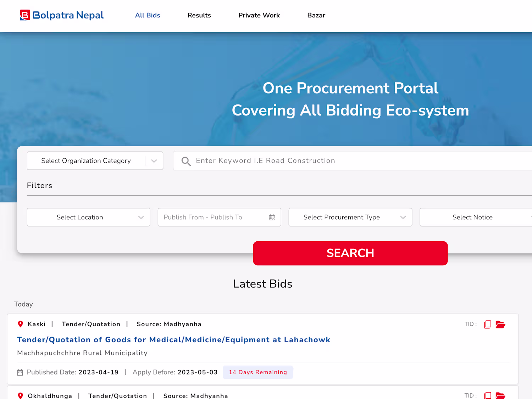
Task: Click the TID label on the Kaski bid
Action: click(x=471, y=324)
